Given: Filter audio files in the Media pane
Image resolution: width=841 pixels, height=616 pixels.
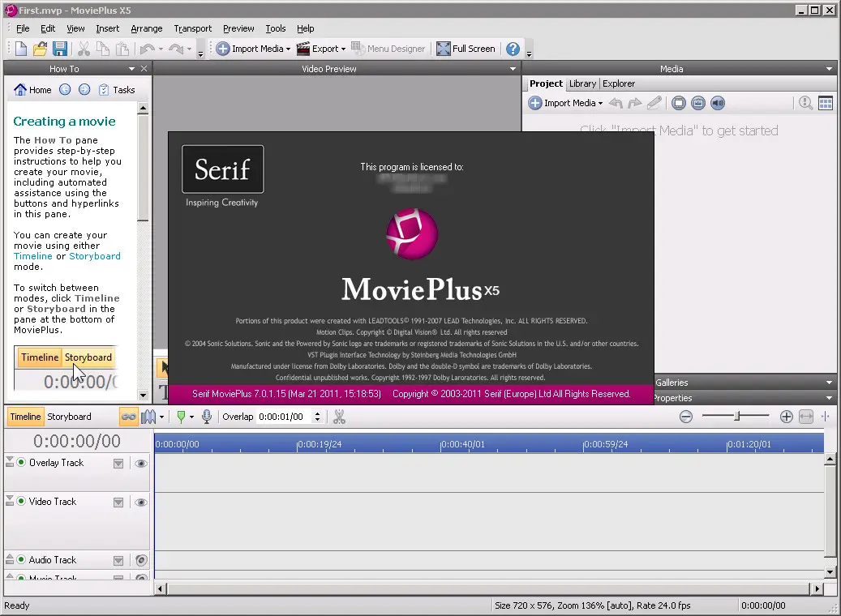Looking at the screenshot, I should 718,103.
